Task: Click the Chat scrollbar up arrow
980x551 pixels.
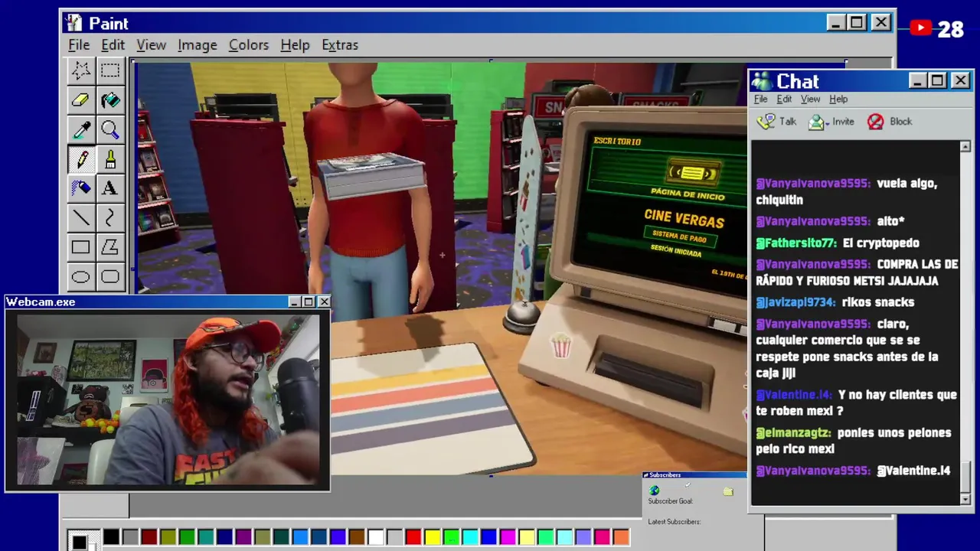Action: click(x=965, y=146)
